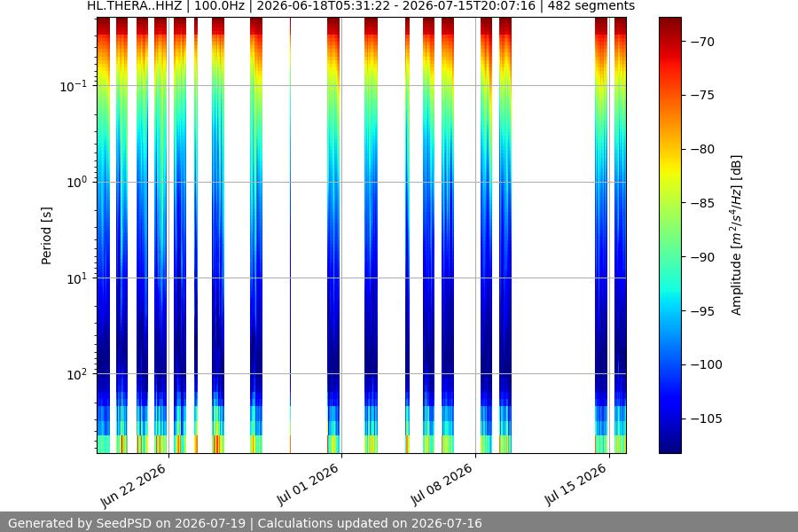
Task: Click the -85 colorbar tick label
Action: coord(702,203)
